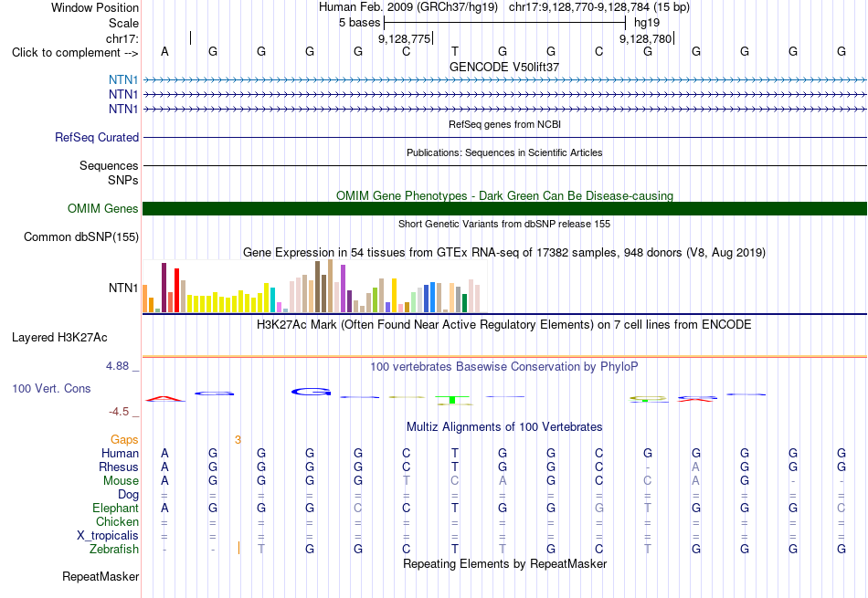
Task: Click the Elephant species row label
Action: click(x=115, y=508)
